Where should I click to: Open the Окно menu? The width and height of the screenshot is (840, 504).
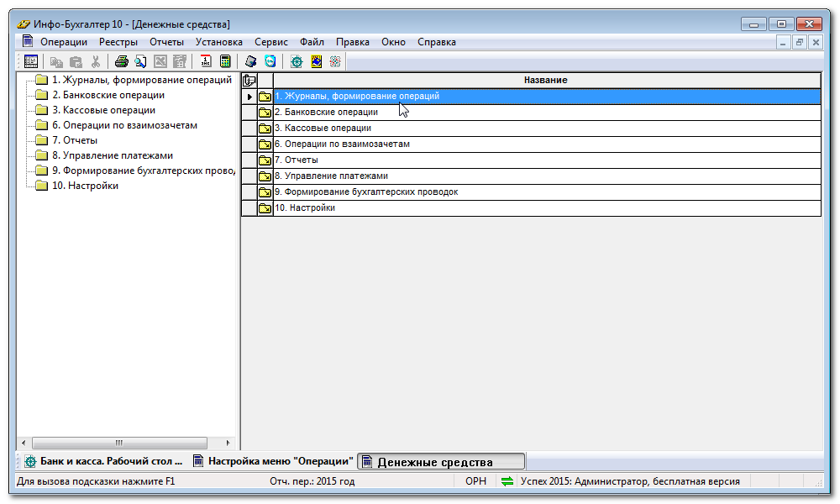click(x=393, y=42)
